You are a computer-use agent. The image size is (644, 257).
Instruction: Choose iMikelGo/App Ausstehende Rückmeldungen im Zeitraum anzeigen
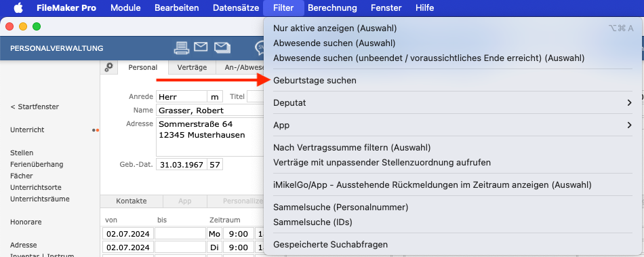click(453, 184)
